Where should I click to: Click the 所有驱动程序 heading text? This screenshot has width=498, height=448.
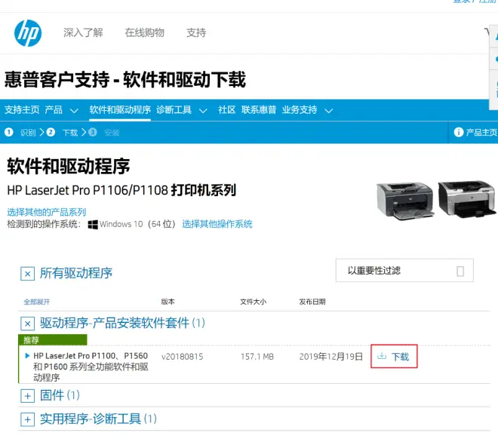coord(76,273)
